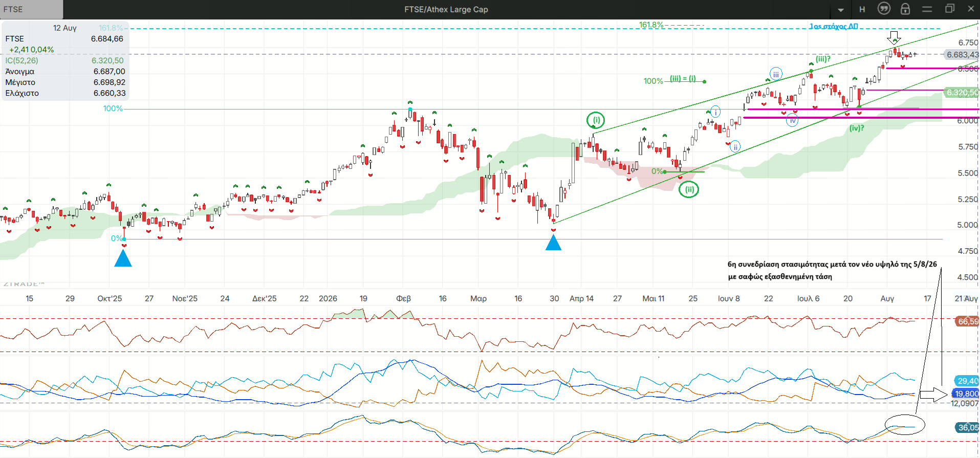Click the Απρ 14 date axis label

coord(581,298)
